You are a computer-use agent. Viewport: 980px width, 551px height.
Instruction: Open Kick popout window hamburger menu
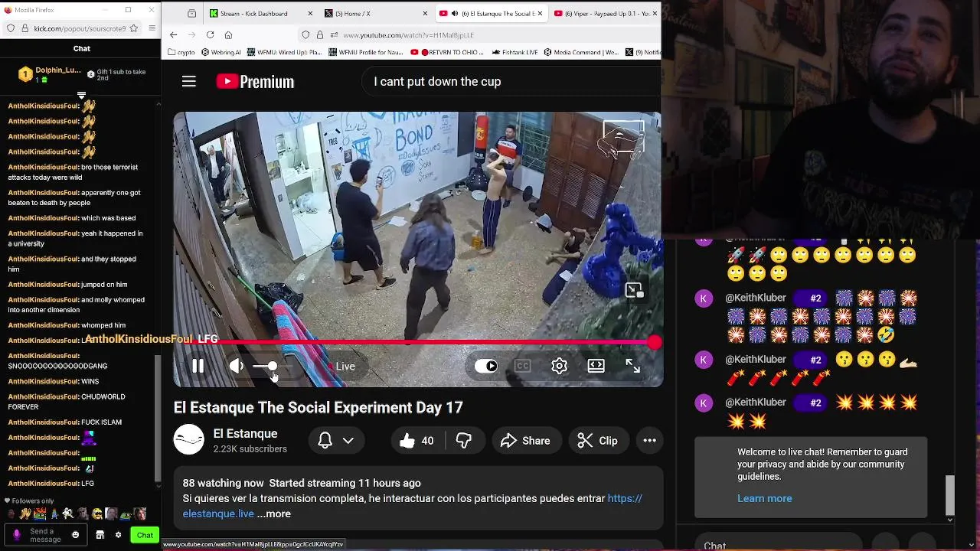152,28
